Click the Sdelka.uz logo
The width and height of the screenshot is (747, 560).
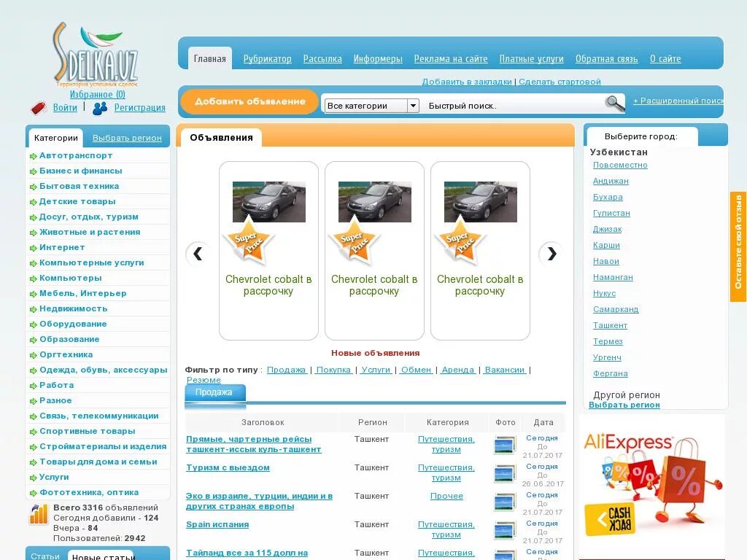[x=96, y=55]
